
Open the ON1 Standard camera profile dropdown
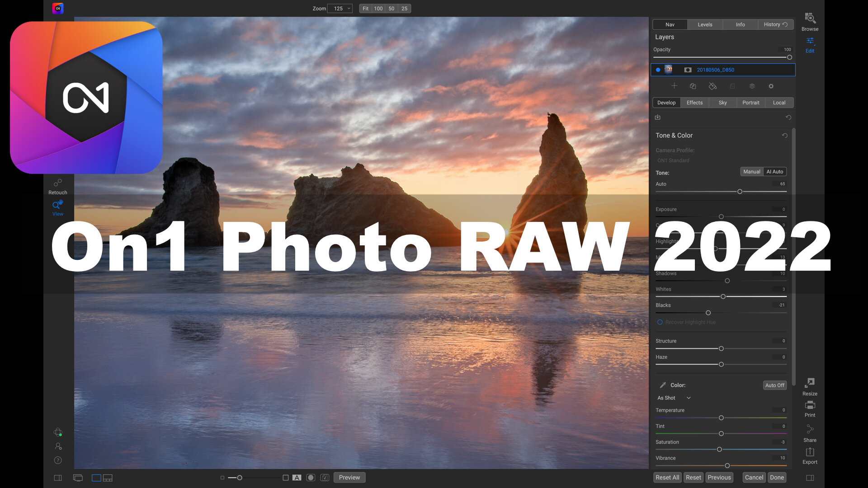pyautogui.click(x=673, y=160)
